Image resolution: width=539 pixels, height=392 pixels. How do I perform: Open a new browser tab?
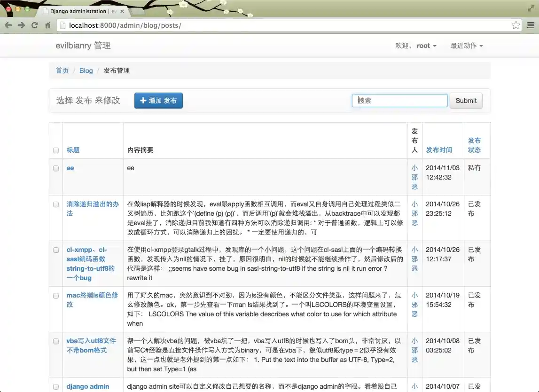[x=137, y=11]
